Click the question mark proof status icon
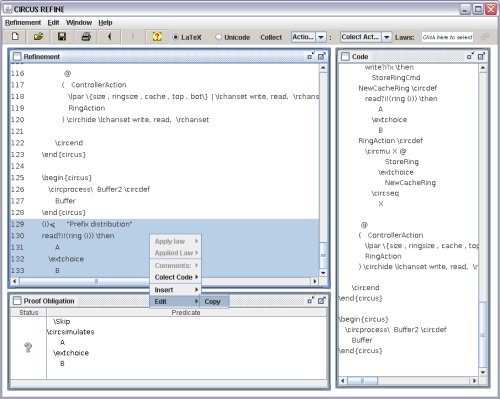This screenshot has height=399, width=500. (28, 347)
